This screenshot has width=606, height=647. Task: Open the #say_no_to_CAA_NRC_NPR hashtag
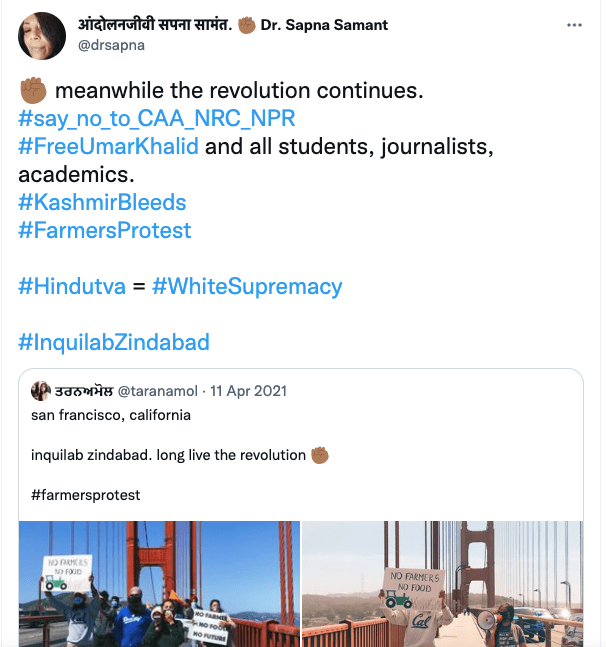[157, 120]
